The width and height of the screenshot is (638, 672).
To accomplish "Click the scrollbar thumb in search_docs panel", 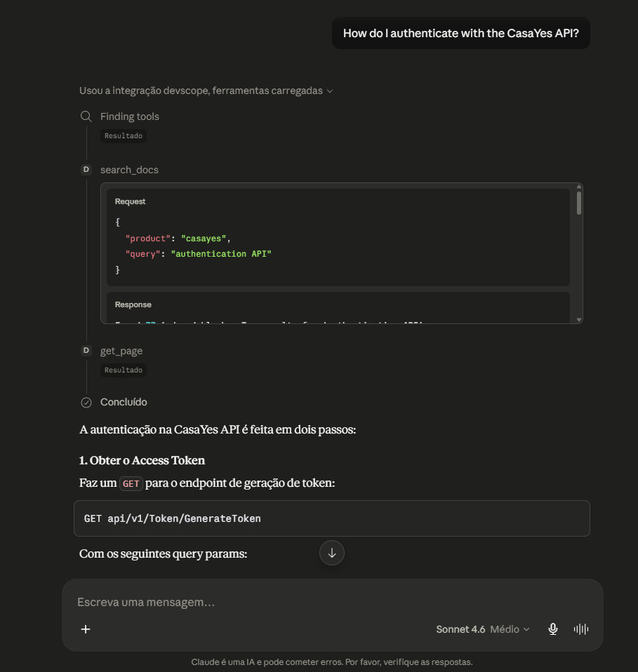I will [579, 203].
